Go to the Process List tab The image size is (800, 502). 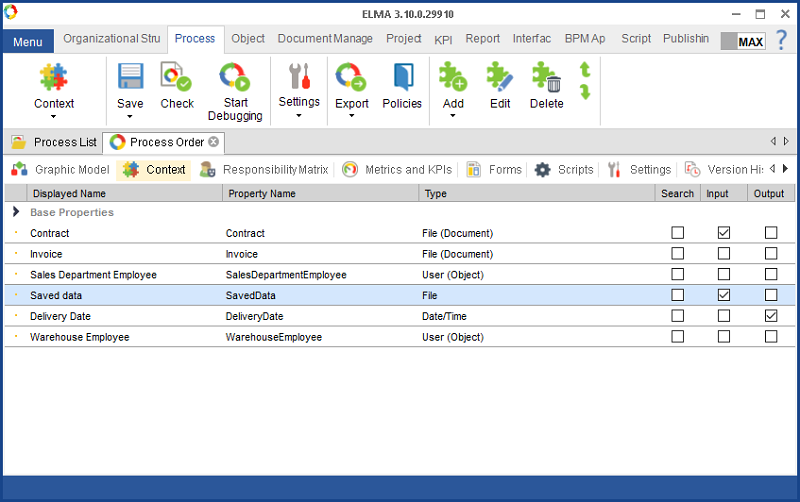(54, 142)
